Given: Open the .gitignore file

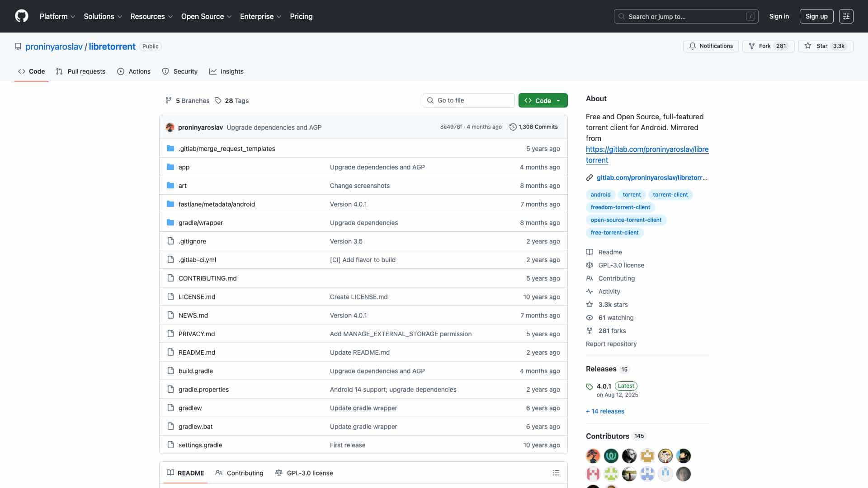Looking at the screenshot, I should pyautogui.click(x=192, y=241).
